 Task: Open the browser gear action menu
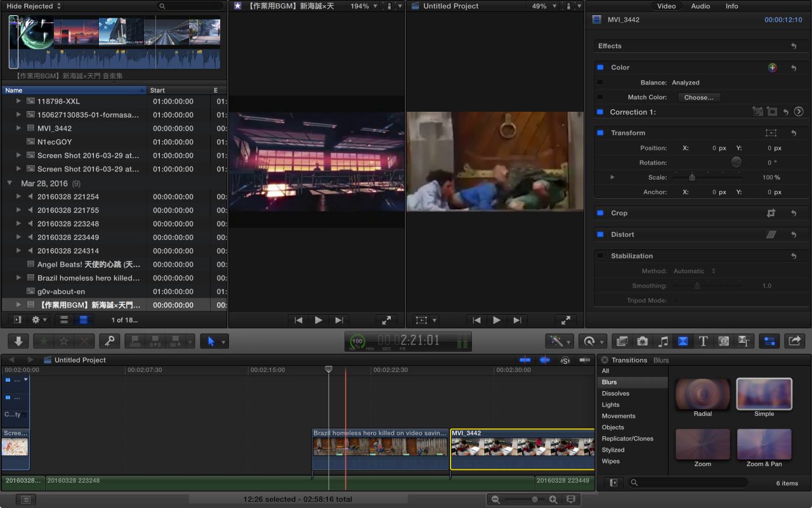click(x=39, y=320)
